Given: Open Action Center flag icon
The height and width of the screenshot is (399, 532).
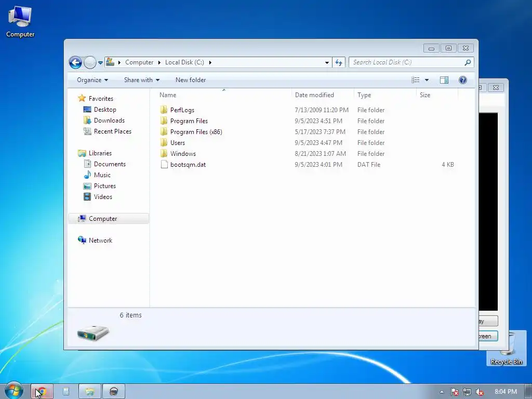Looking at the screenshot, I should [454, 392].
